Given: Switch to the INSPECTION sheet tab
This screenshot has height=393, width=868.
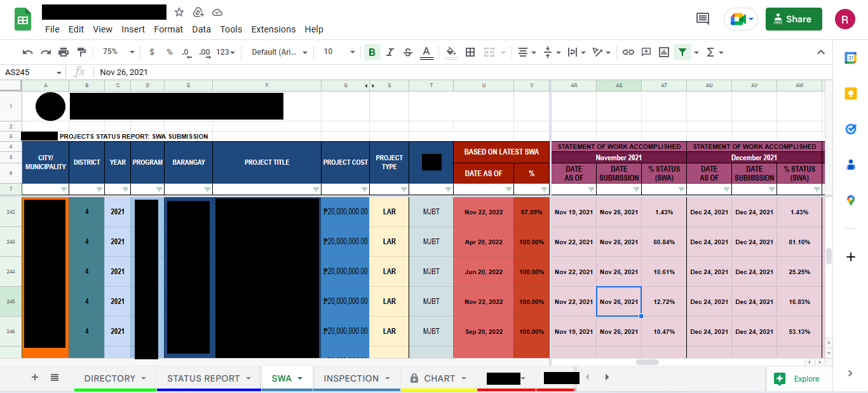Looking at the screenshot, I should (357, 378).
